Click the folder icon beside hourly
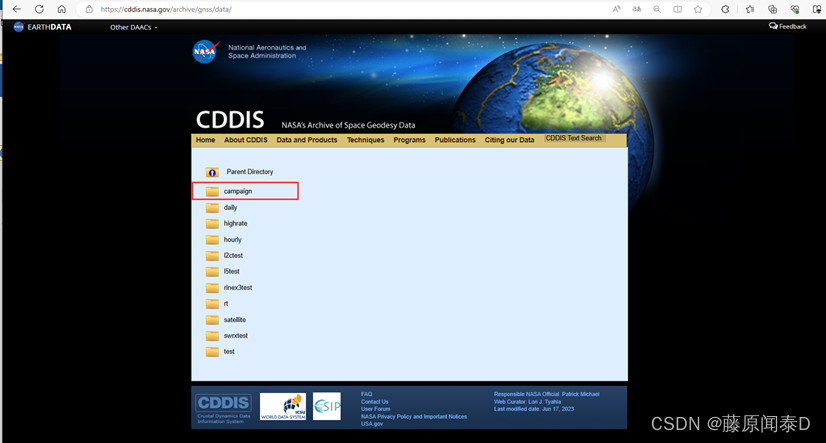Viewport: 826px width, 443px height. (212, 240)
